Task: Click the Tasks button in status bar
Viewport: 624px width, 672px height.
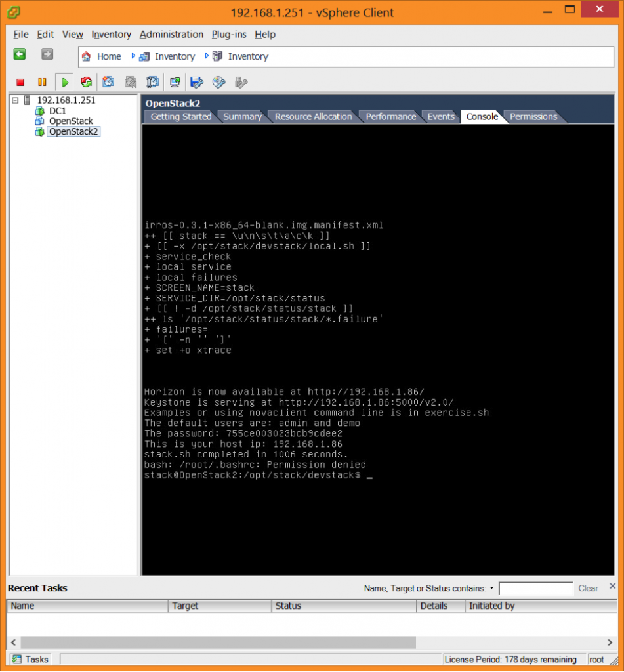Action: click(30, 659)
